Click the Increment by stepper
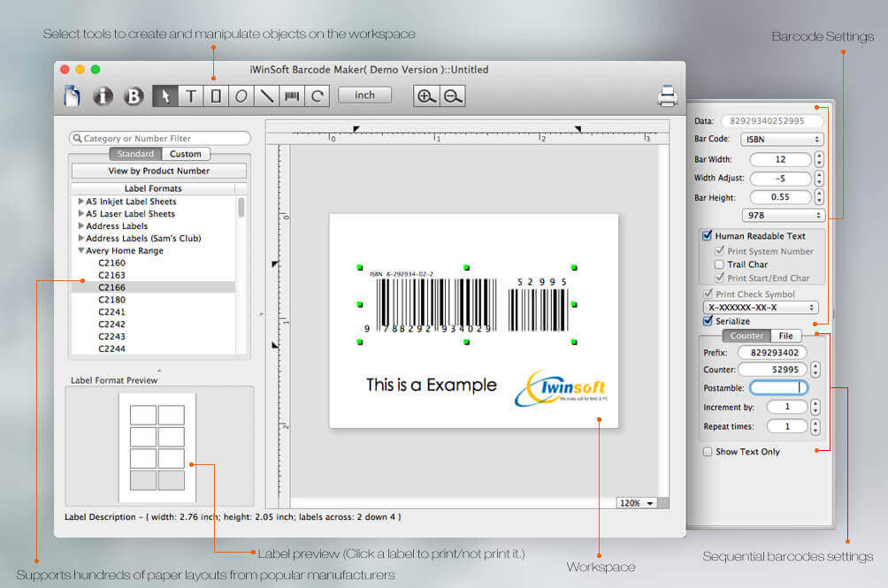 pyautogui.click(x=815, y=407)
